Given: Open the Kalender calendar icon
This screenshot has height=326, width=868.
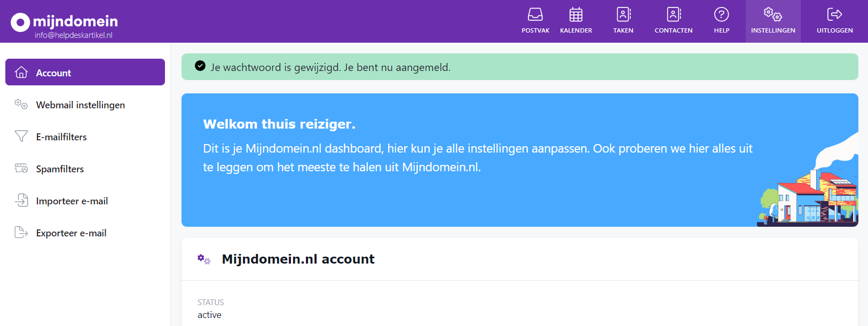Looking at the screenshot, I should click(x=576, y=15).
